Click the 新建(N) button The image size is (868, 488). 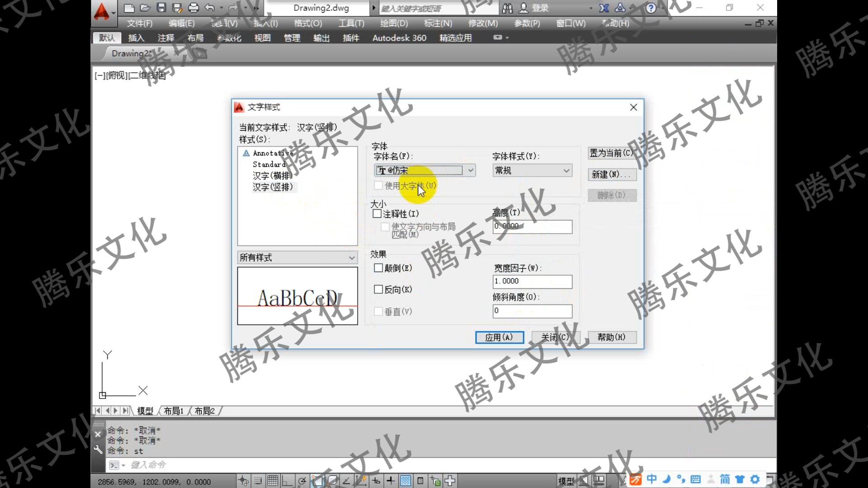(612, 174)
